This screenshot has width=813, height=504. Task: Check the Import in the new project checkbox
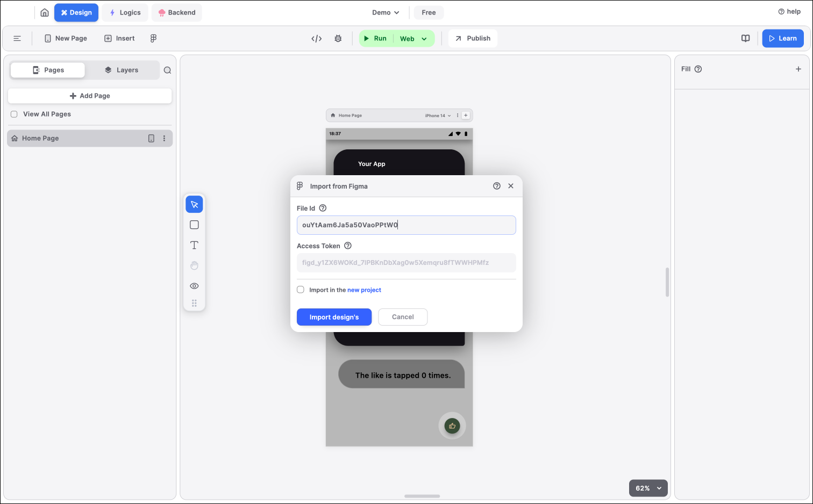(x=300, y=290)
